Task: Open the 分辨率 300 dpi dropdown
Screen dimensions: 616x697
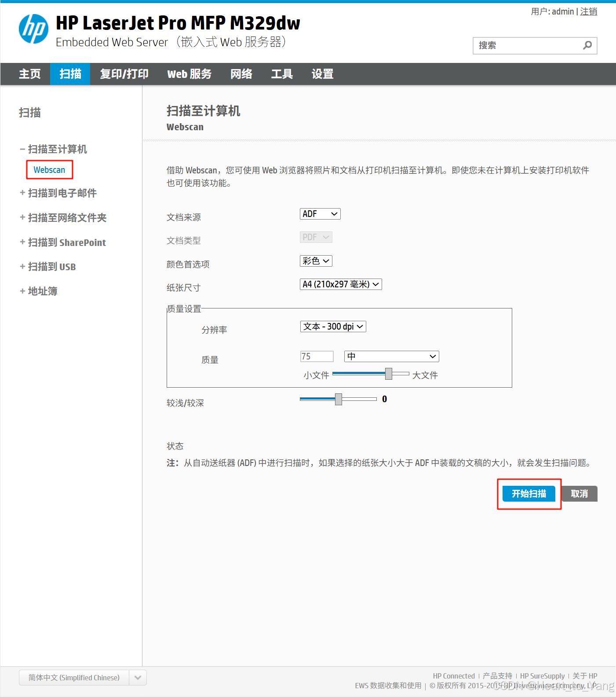Action: (x=333, y=326)
